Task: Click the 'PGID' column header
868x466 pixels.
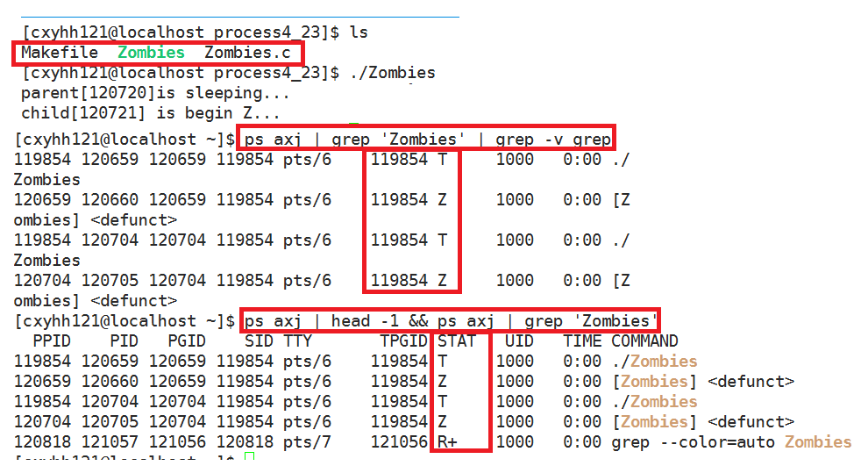Action: (x=187, y=341)
